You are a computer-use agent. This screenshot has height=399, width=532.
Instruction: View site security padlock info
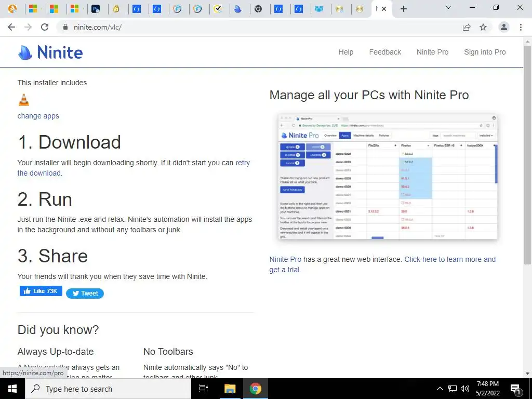[65, 27]
